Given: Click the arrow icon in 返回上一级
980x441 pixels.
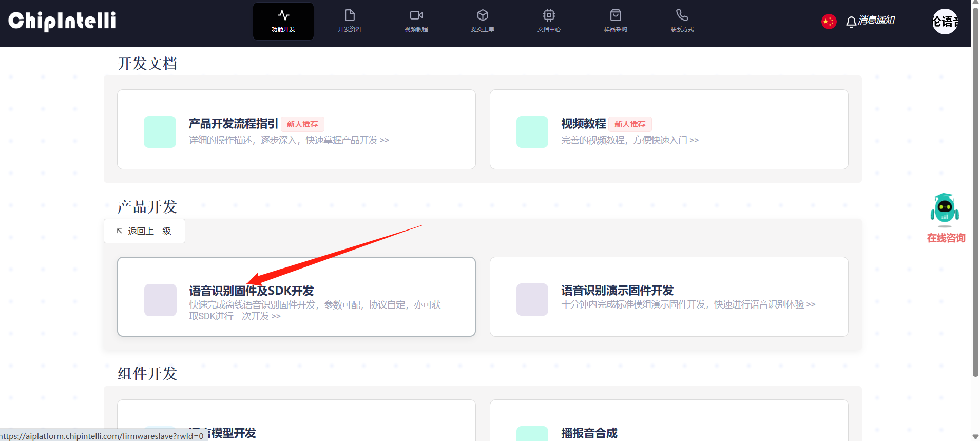Looking at the screenshot, I should click(119, 231).
